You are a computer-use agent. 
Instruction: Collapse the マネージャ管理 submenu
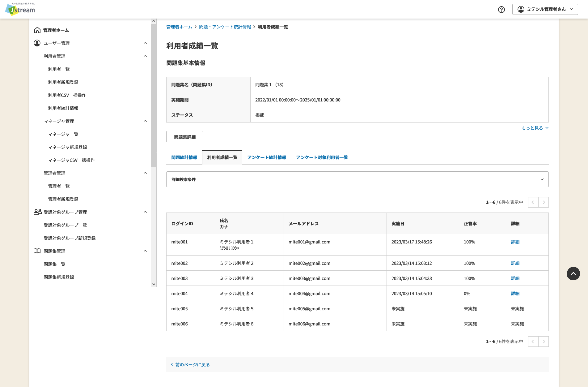coord(145,121)
